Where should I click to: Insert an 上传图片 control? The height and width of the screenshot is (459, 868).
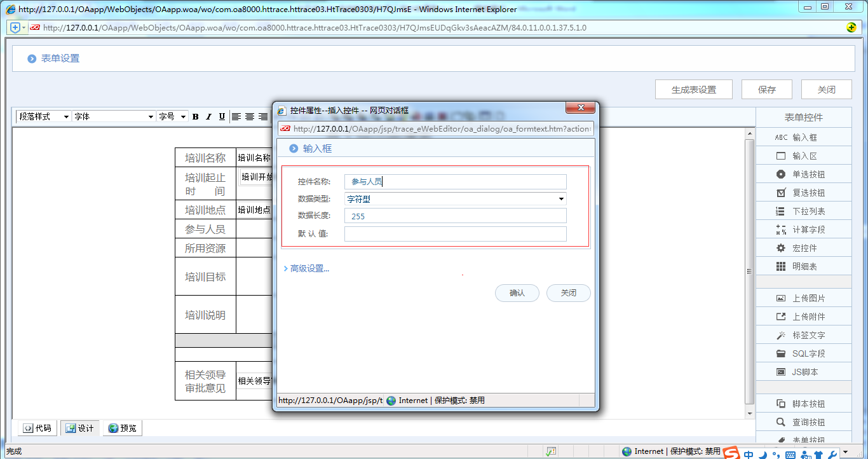803,297
